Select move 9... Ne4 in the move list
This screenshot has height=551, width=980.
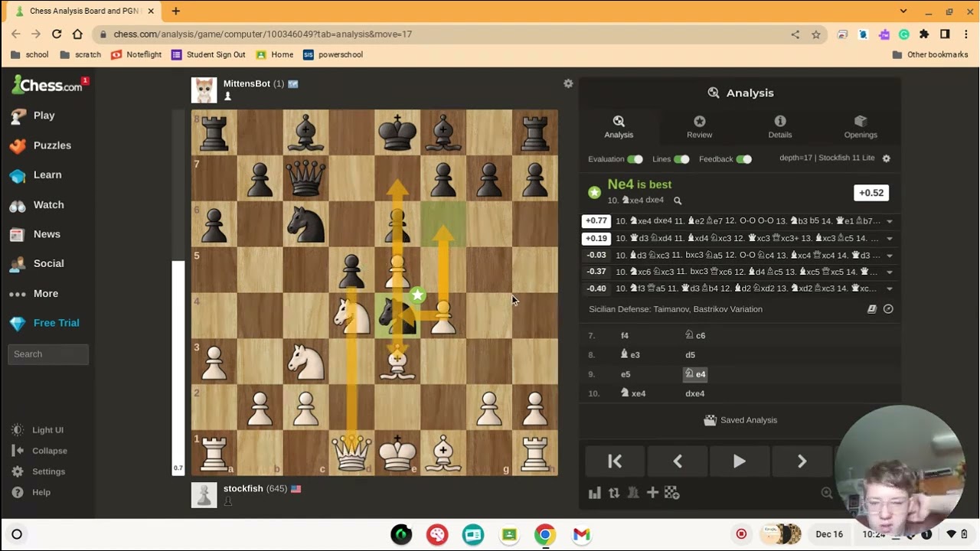(696, 374)
